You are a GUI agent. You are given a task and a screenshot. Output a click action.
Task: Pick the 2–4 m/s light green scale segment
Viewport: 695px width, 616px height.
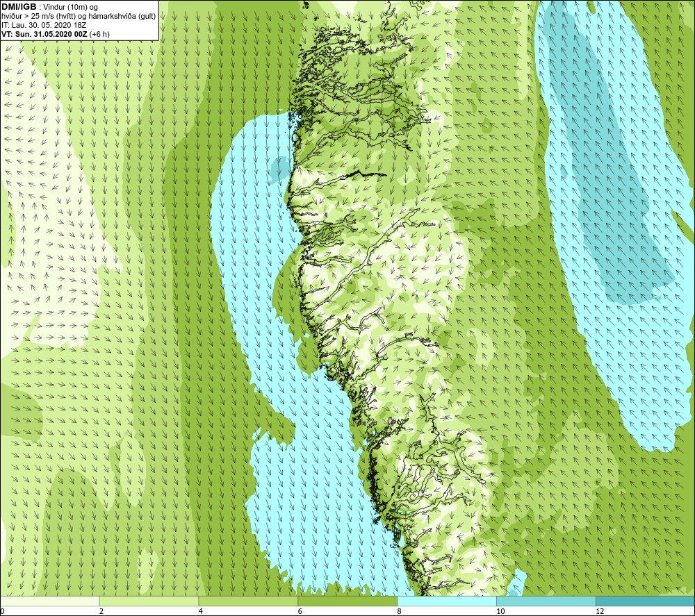point(149,601)
